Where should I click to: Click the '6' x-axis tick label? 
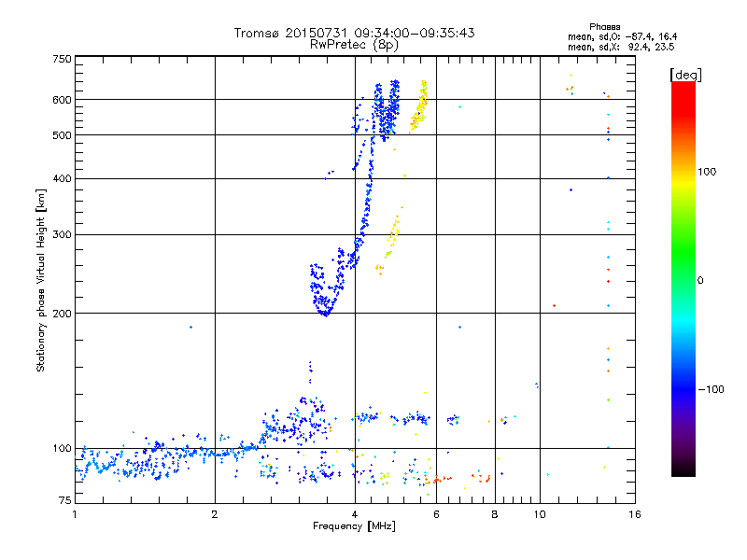(436, 514)
